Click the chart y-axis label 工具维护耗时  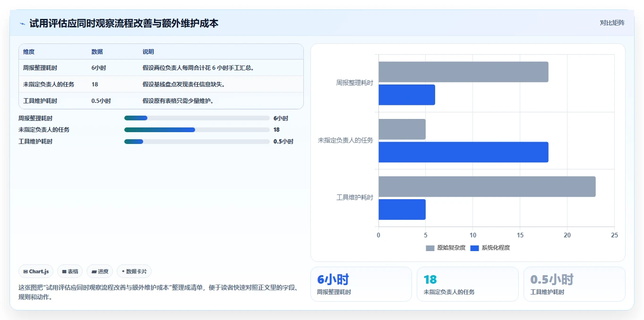coord(354,197)
